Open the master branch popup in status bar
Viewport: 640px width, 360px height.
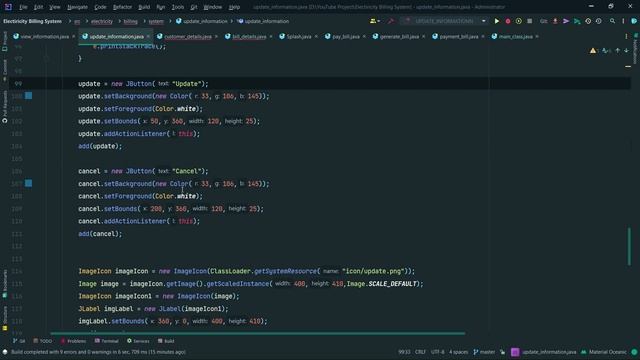(484, 352)
